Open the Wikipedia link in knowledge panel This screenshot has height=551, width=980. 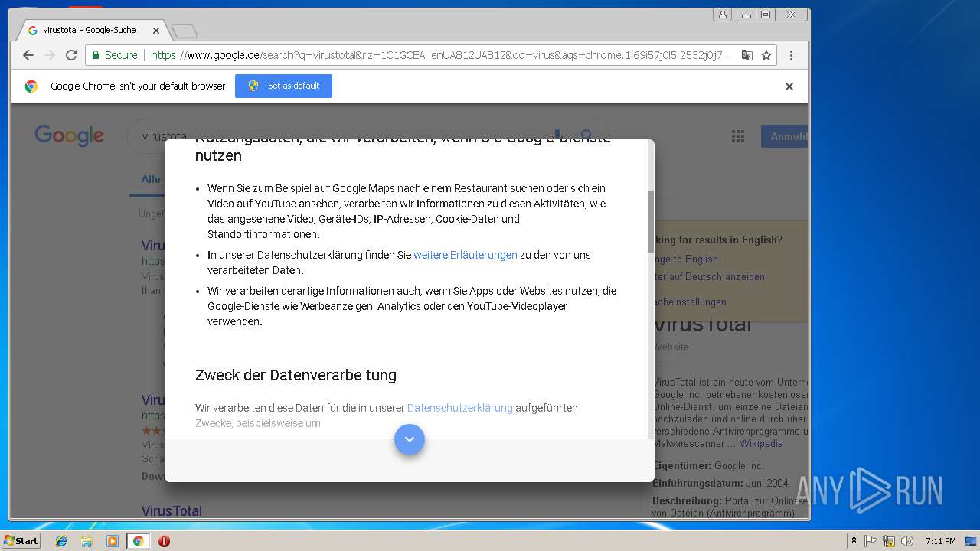pos(761,443)
